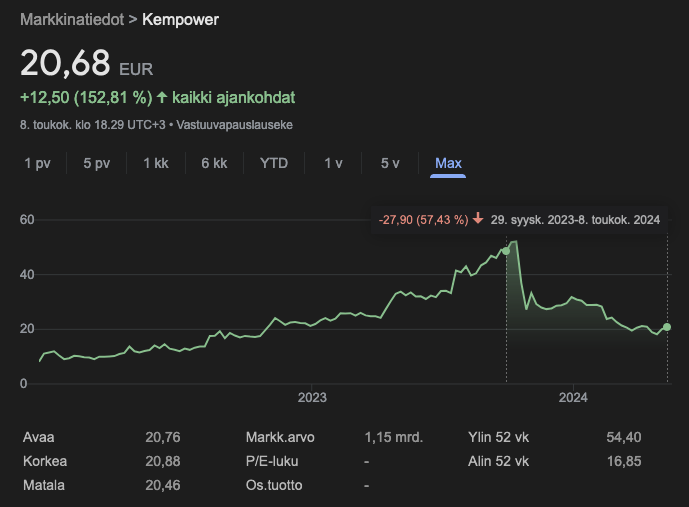The height and width of the screenshot is (507, 689).
Task: Select the Max time range tab
Action: tap(448, 163)
